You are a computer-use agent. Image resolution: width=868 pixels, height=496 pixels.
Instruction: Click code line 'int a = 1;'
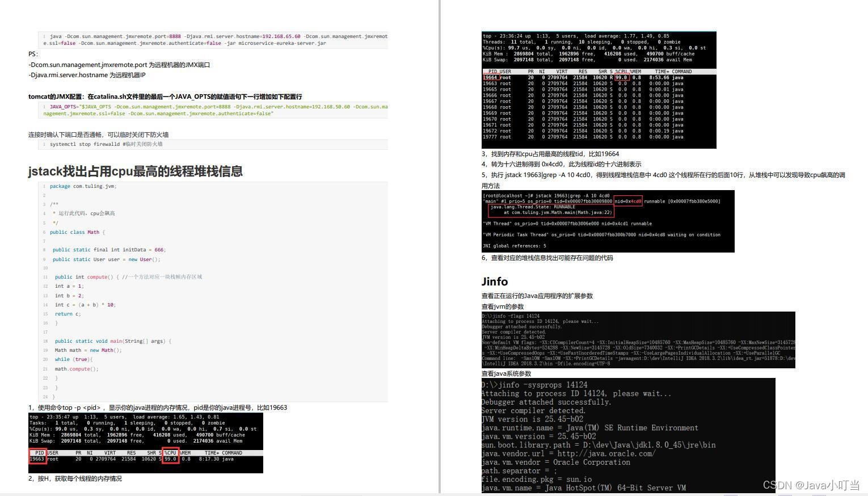click(69, 286)
